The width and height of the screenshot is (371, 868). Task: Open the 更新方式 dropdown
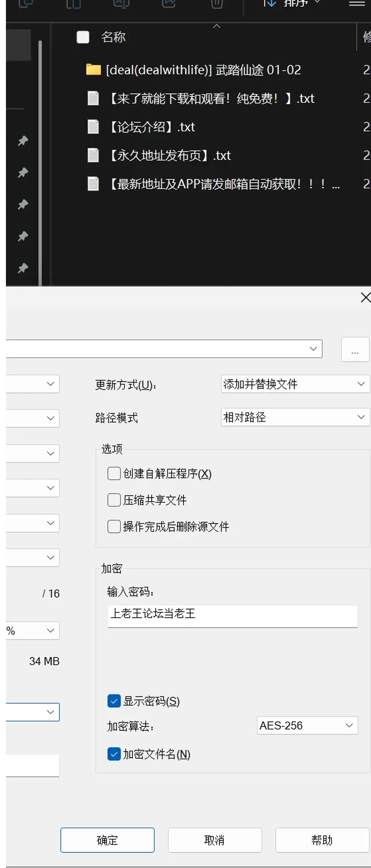click(x=295, y=384)
